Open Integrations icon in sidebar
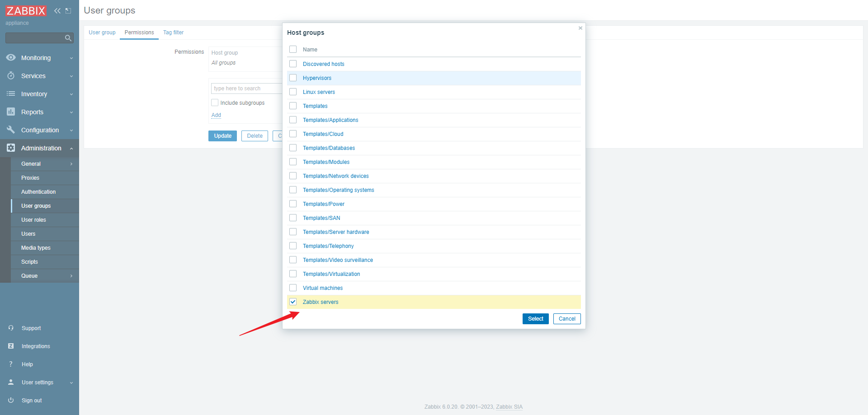868x415 pixels. point(11,346)
